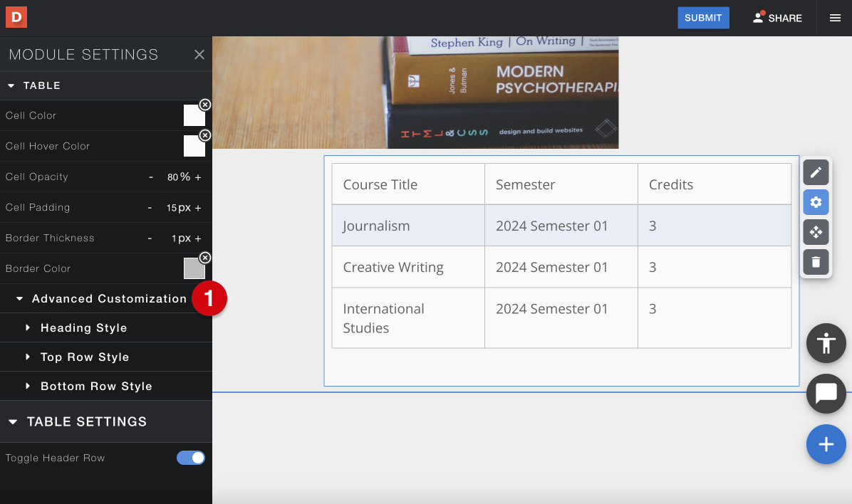Screen dimensions: 852x504
Task: Open the accessibility options button
Action: (826, 343)
